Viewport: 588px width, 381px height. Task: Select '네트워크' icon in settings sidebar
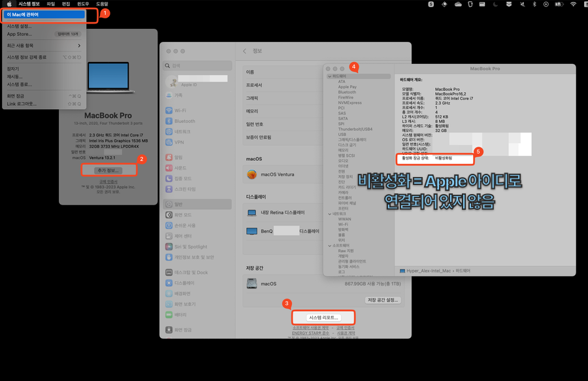click(x=169, y=131)
